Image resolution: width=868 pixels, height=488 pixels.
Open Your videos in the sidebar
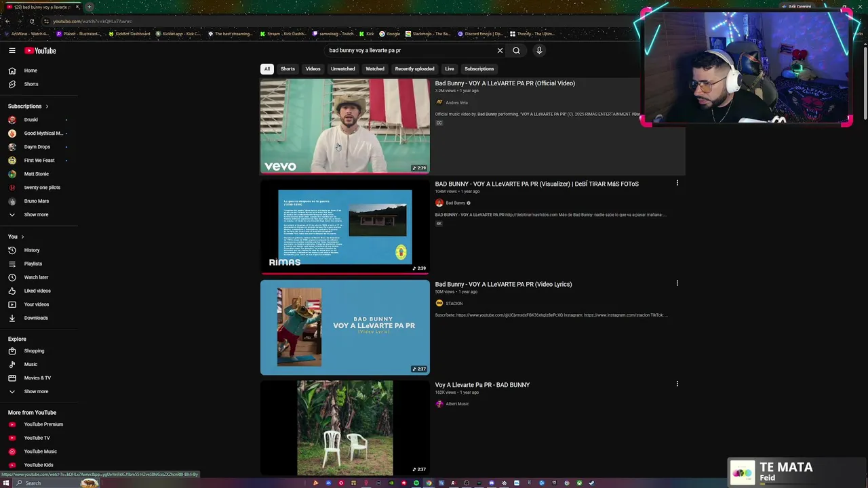pyautogui.click(x=38, y=304)
